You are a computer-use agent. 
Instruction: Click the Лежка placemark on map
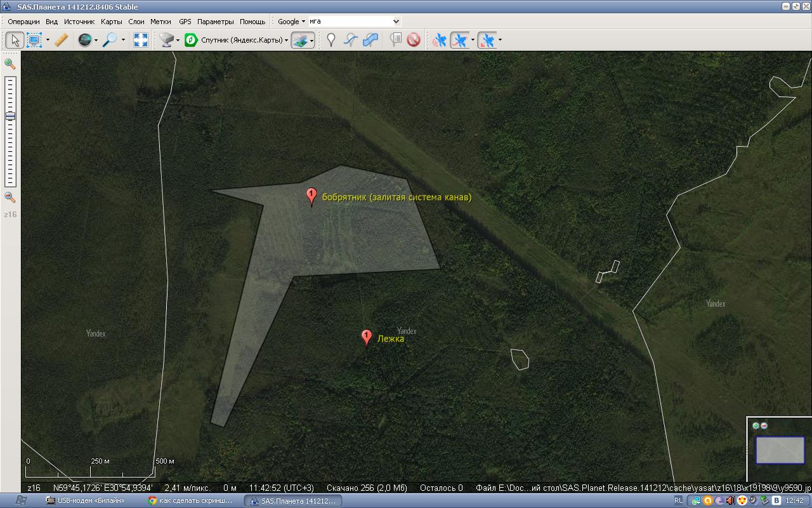(x=366, y=337)
